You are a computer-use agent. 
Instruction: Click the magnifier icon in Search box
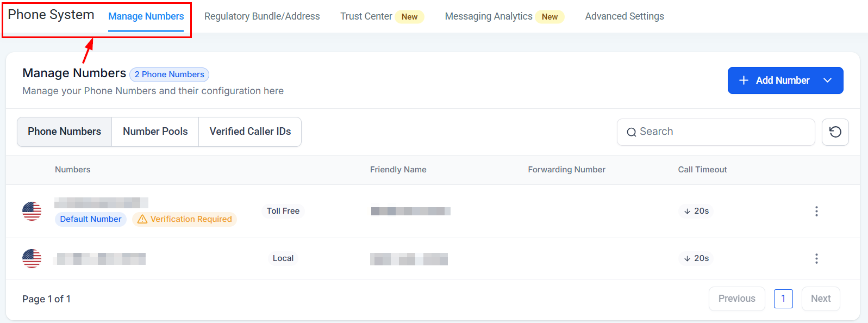(x=631, y=132)
